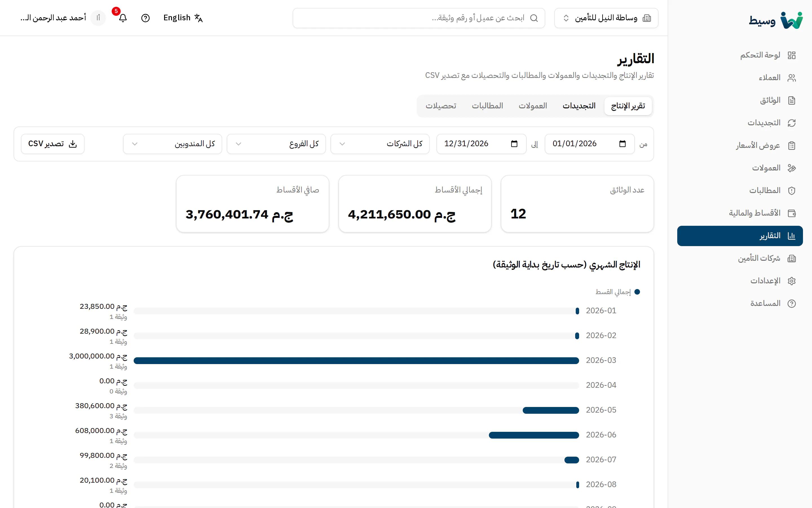The width and height of the screenshot is (812, 508).
Task: Open user menu أحمد عبد الرحمن
Action: 63,18
